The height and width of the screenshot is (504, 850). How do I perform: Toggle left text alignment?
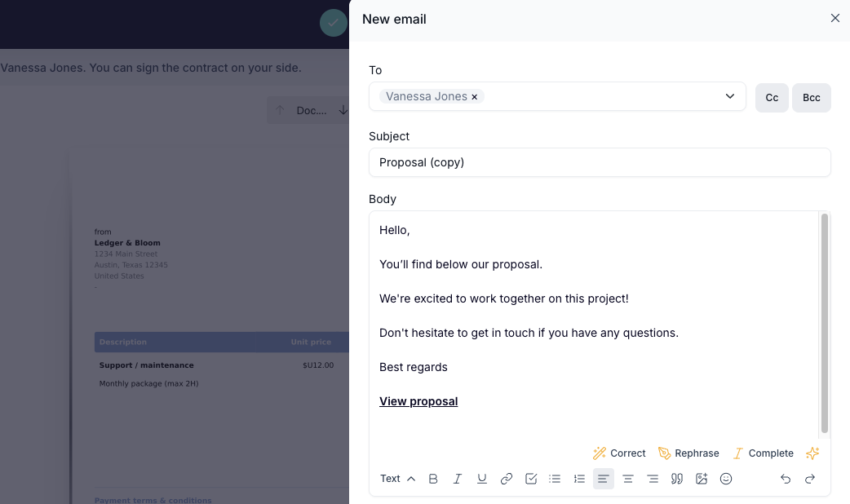pos(604,479)
